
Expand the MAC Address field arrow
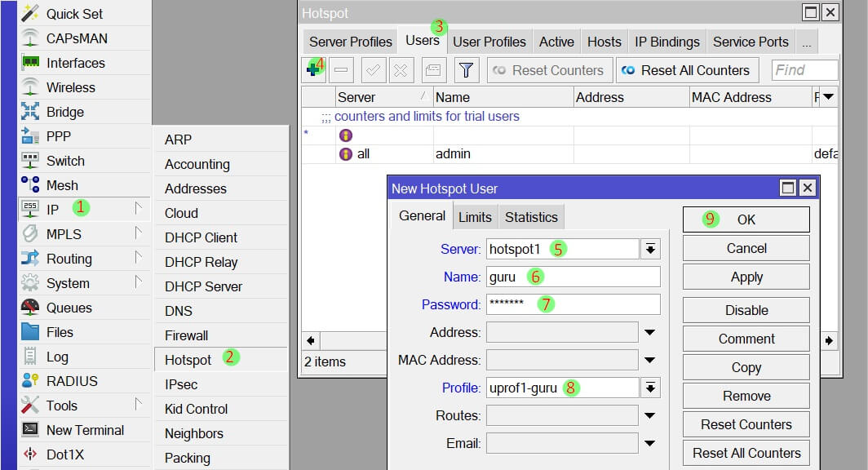point(650,360)
